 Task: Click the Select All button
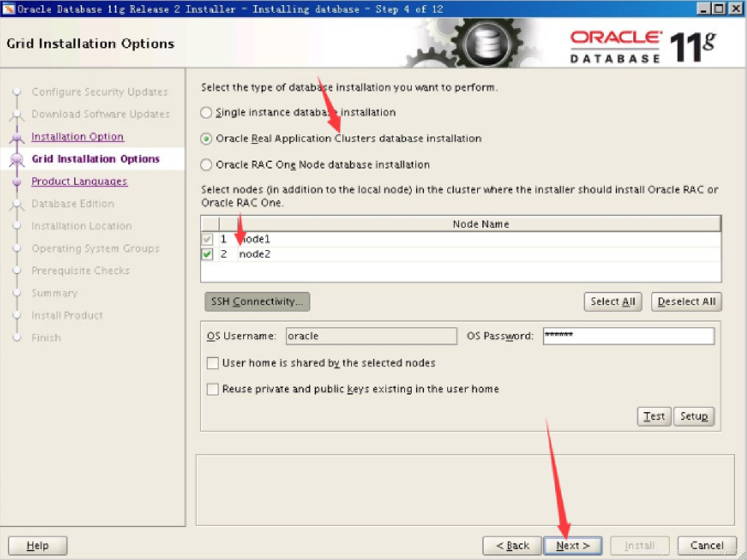[x=613, y=302]
